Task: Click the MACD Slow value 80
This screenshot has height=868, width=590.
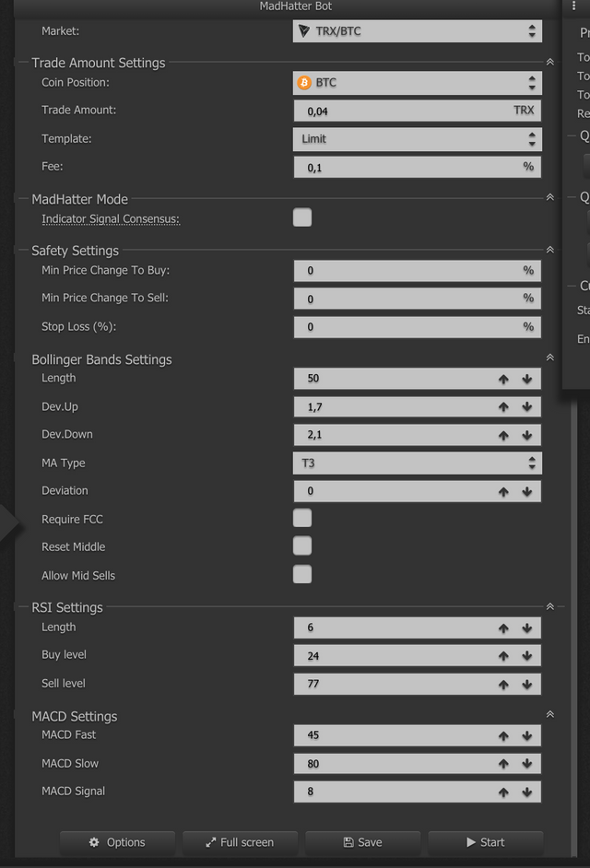Action: (x=313, y=764)
